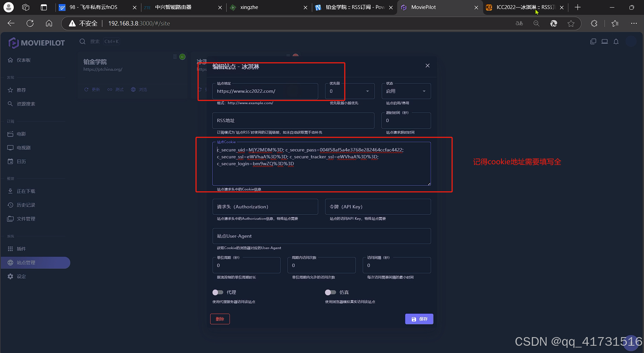Click the 请求头 Authorization field

point(265,207)
